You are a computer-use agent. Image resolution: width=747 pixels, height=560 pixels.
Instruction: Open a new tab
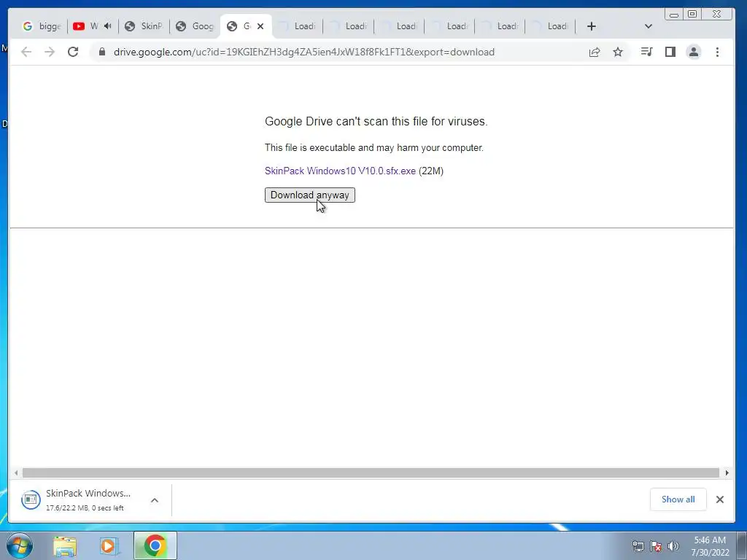click(x=591, y=26)
